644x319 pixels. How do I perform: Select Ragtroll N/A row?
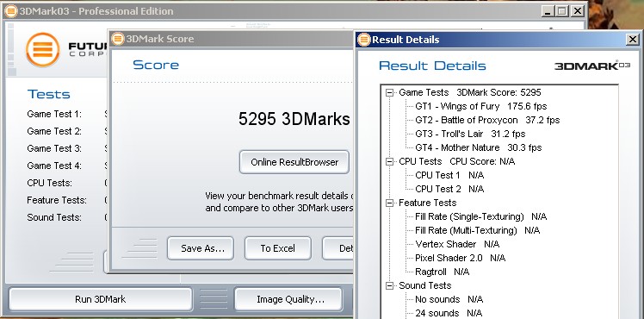442,272
